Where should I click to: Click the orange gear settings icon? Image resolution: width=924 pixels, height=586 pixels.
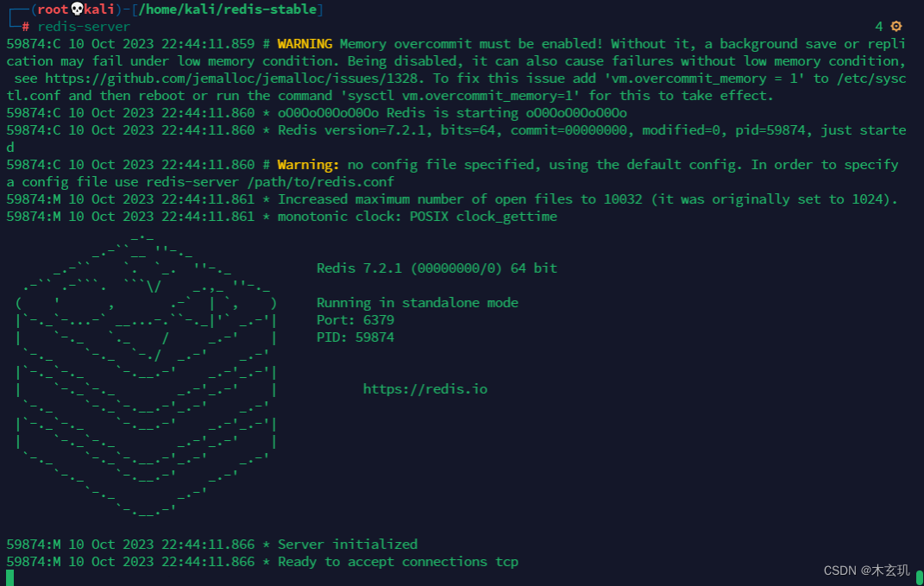pyautogui.click(x=896, y=27)
